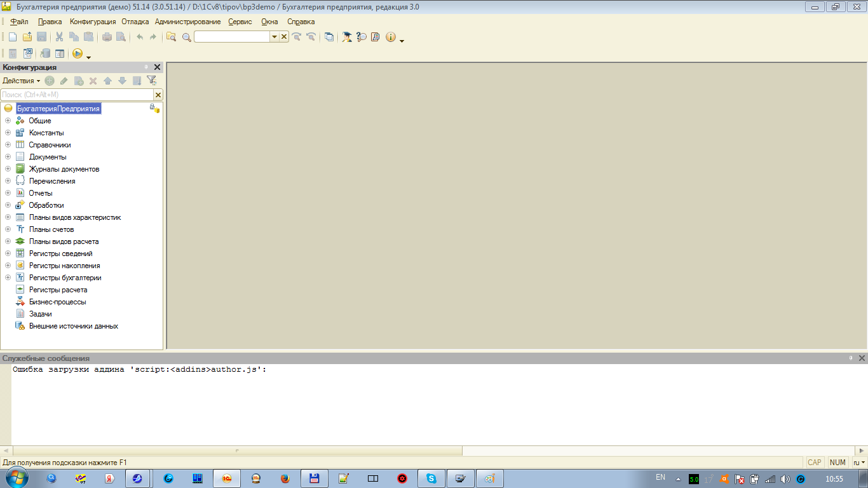Clear the toolbar search field X

point(284,37)
